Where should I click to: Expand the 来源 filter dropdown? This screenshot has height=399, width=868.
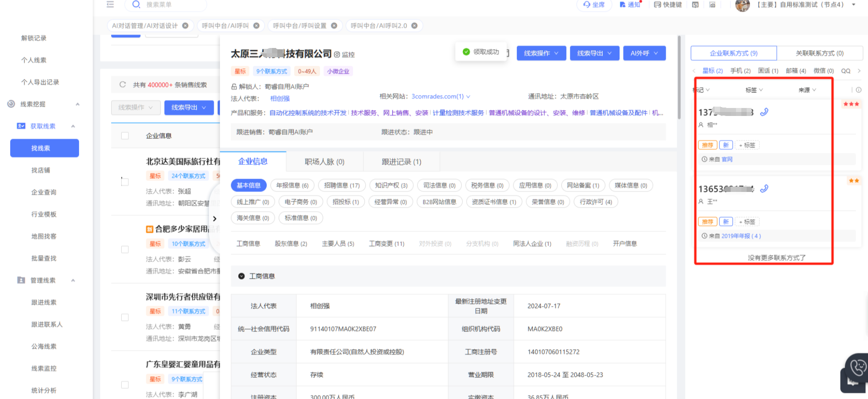(x=807, y=90)
